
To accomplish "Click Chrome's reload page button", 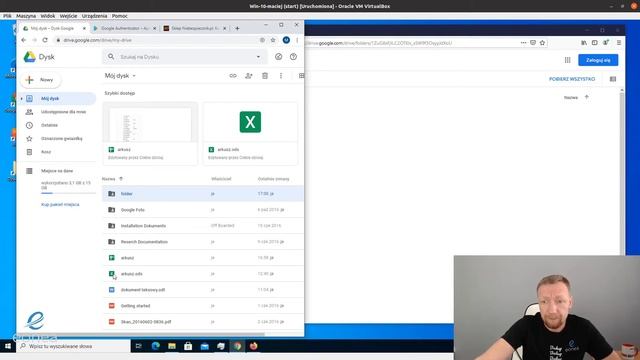I will 45,40.
